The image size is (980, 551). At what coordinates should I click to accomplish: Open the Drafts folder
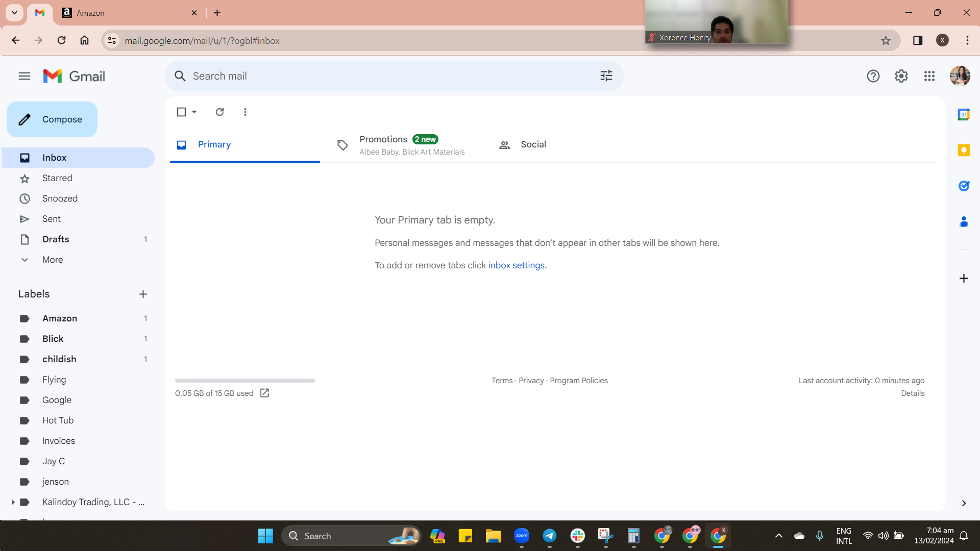click(78, 239)
